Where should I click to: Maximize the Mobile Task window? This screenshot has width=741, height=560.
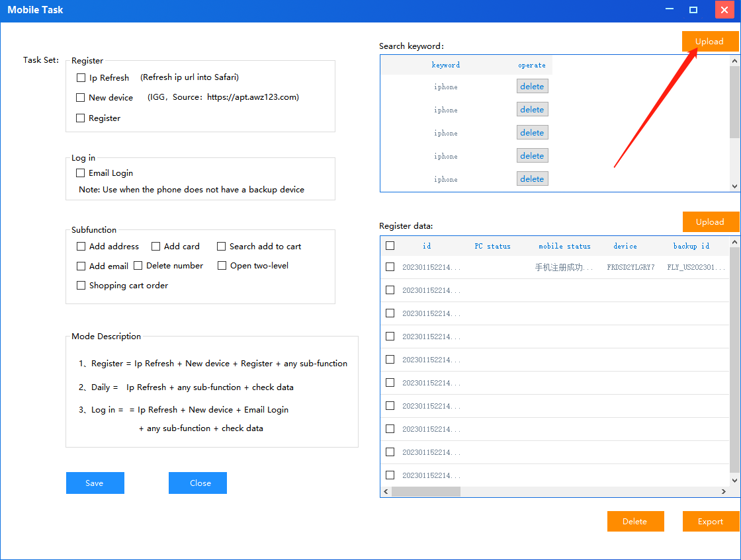pos(693,9)
